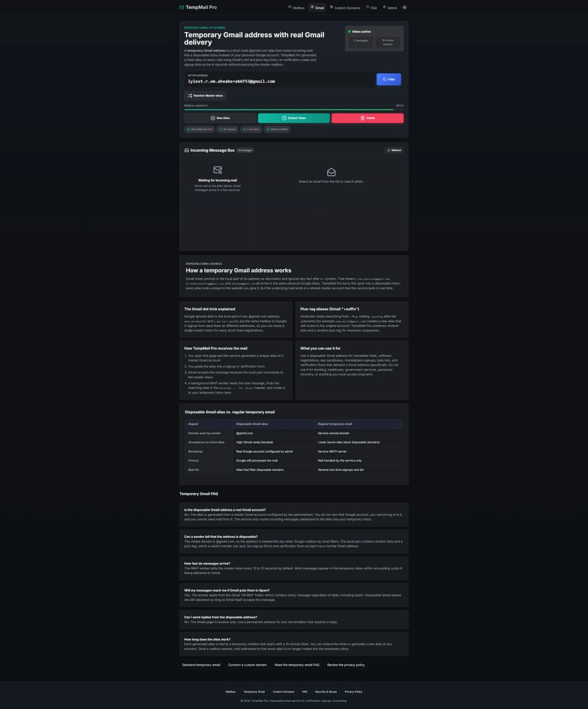Click the footer Security & Abuse link
Viewport: 588px width, 709px height.
[326, 692]
